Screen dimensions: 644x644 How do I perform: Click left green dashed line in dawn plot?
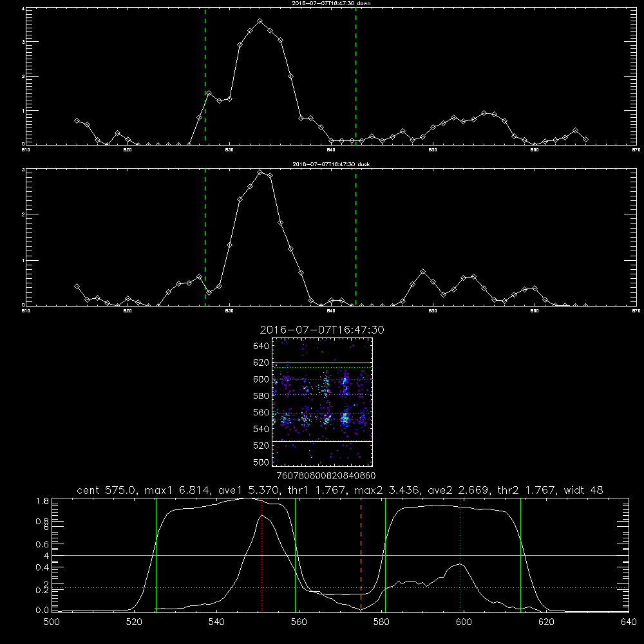[x=205, y=76]
